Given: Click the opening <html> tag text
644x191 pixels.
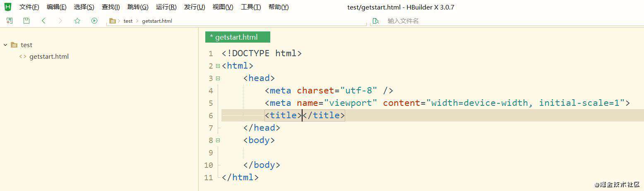Looking at the screenshot, I should click(x=238, y=66).
